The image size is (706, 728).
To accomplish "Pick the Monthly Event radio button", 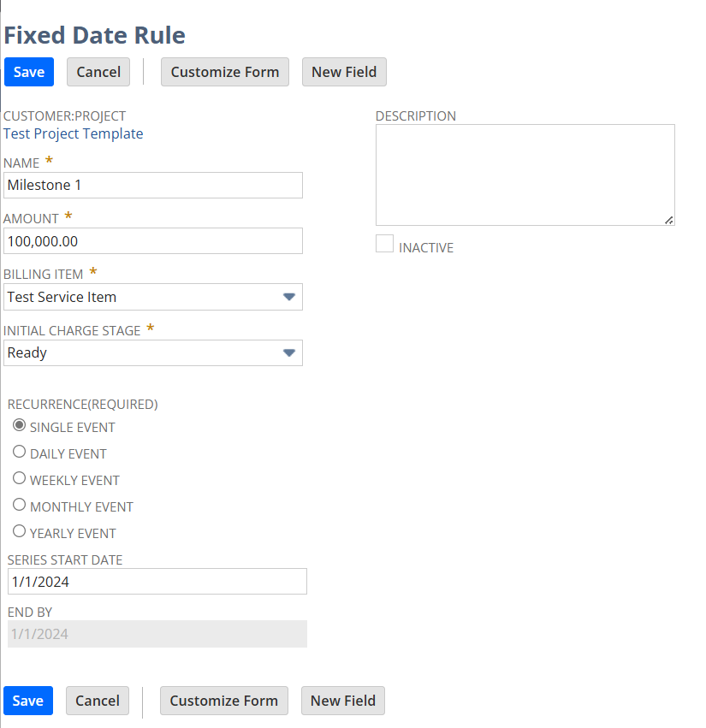I will coord(19,506).
